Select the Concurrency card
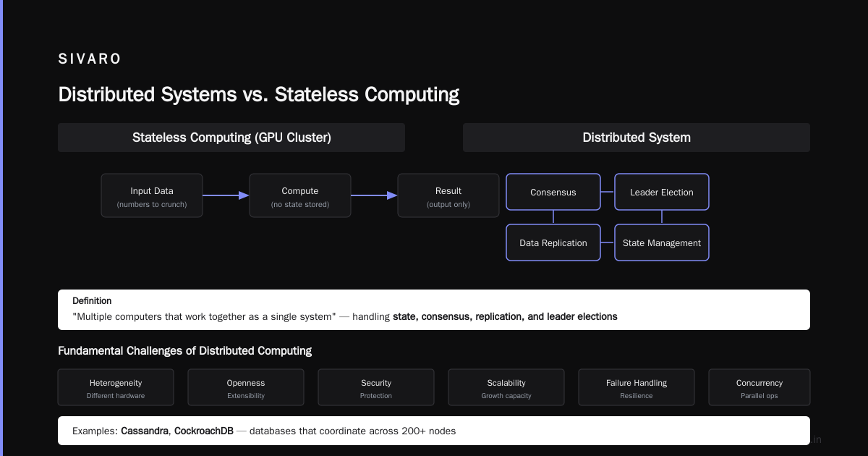This screenshot has width=868, height=456. coord(759,387)
